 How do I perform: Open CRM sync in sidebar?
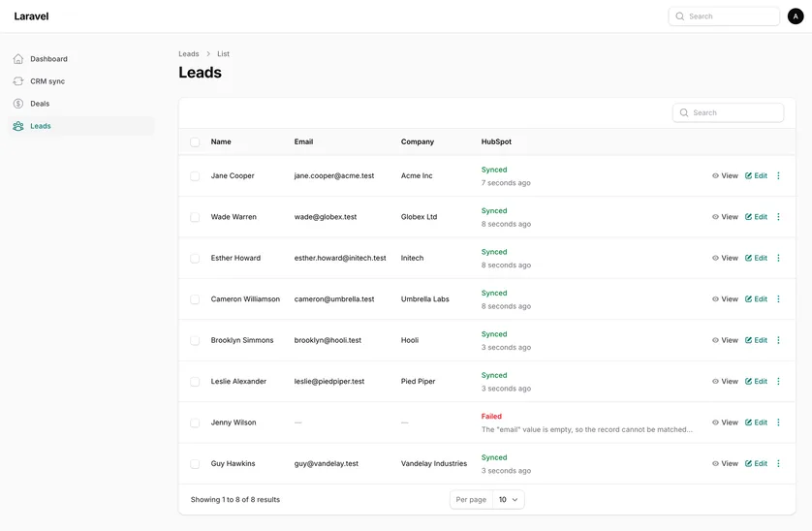81,81
